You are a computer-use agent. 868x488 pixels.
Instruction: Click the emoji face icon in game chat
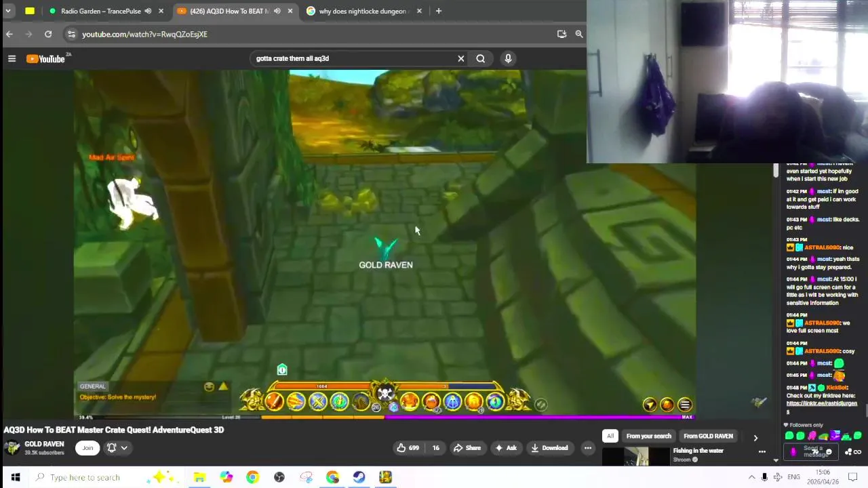(209, 386)
